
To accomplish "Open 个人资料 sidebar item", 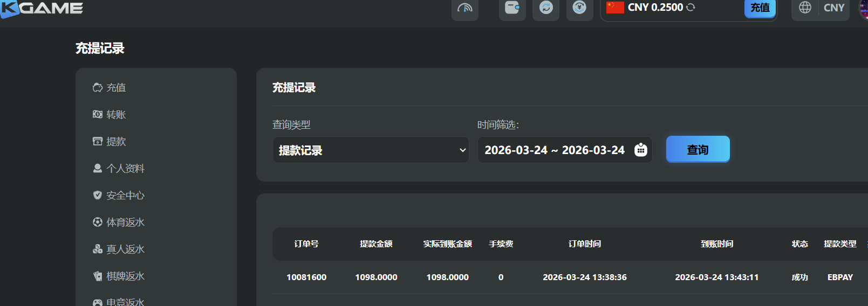I will pos(125,168).
